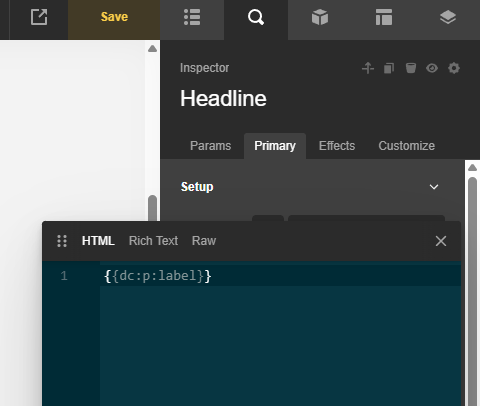Duplicate the Headline element
The width and height of the screenshot is (480, 406).
389,68
